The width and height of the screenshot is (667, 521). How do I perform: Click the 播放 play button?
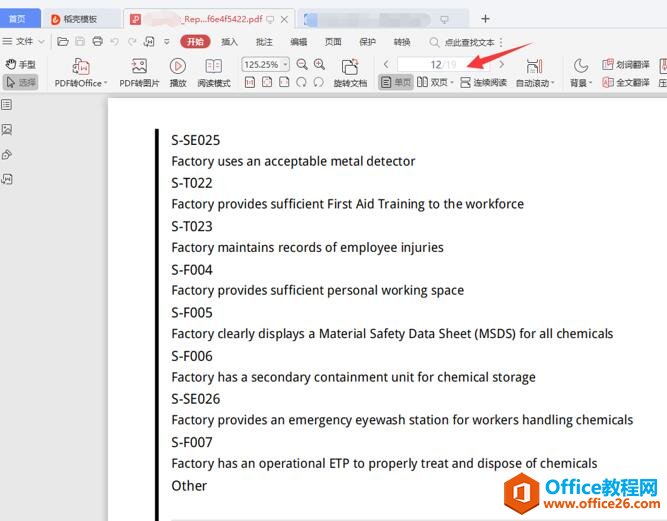178,73
